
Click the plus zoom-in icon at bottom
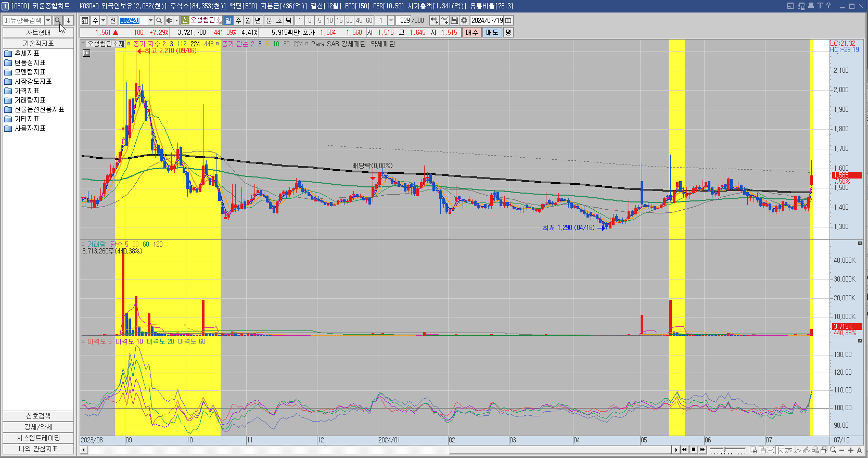(x=850, y=450)
